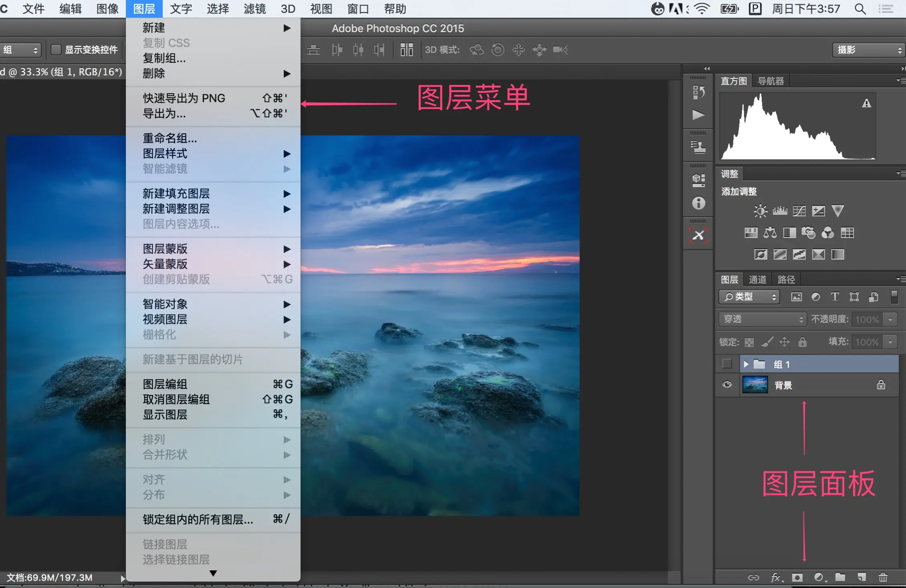Open the 滤镜 menu in menu bar

254,9
